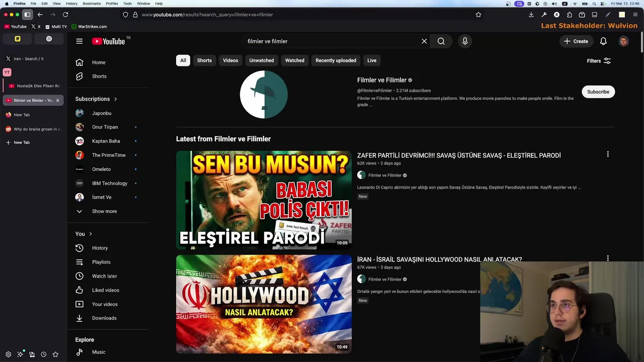Subscribe to Filmler ve Filimler
This screenshot has width=644, height=362.
point(598,92)
